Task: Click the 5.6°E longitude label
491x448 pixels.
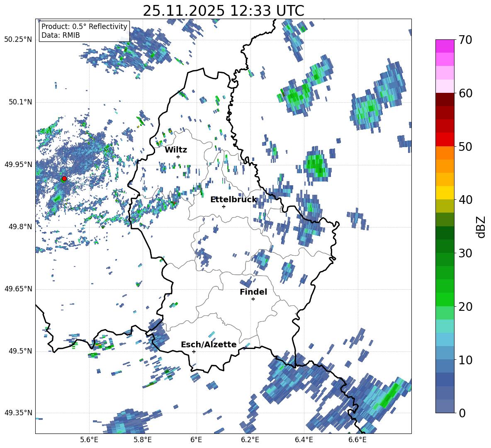Action: coord(89,440)
